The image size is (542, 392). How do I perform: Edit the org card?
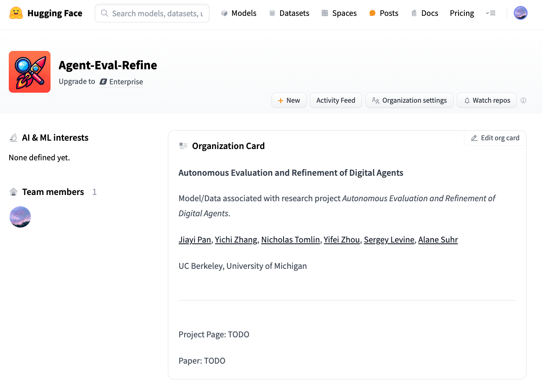[495, 138]
